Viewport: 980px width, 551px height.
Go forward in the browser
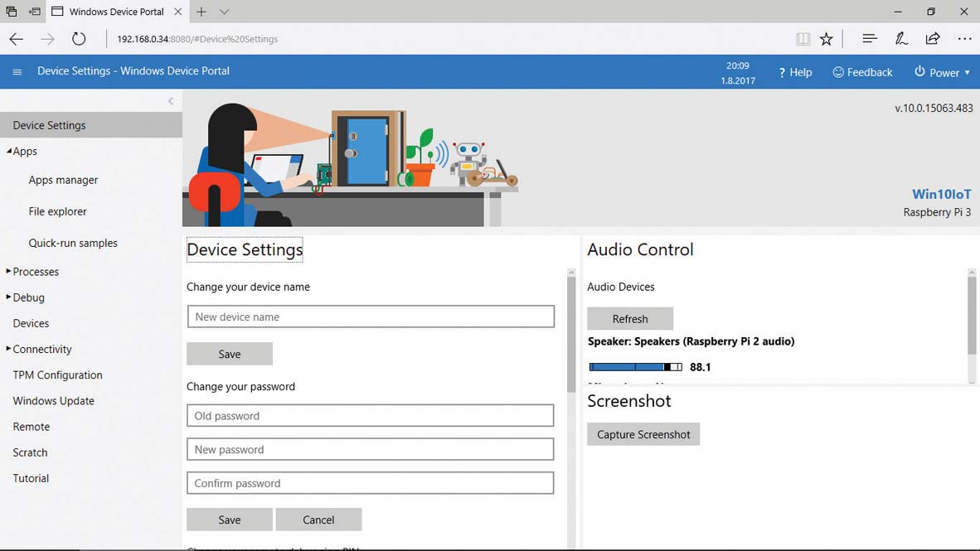[47, 39]
